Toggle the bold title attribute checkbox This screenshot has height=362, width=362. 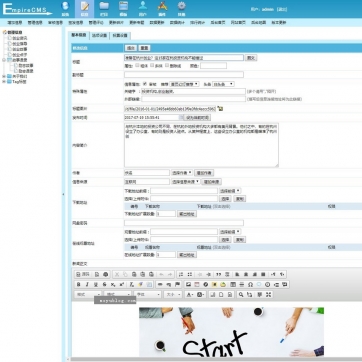click(137, 65)
